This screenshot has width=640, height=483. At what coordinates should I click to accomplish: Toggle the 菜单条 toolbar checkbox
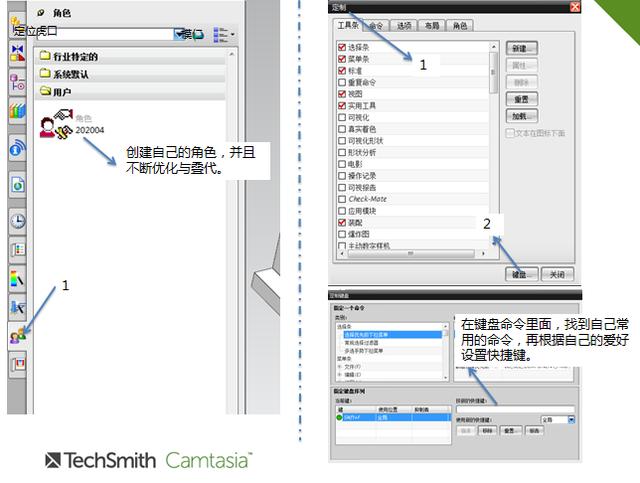point(342,59)
